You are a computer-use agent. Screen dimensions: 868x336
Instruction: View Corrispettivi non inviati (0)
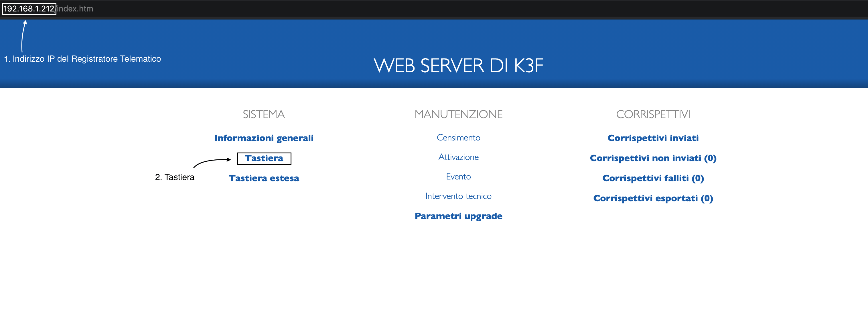653,158
